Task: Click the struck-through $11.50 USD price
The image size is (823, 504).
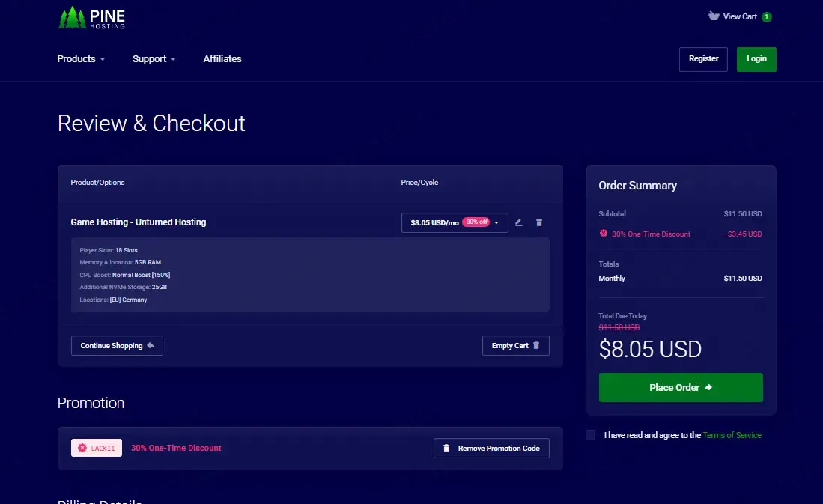Action: 619,327
